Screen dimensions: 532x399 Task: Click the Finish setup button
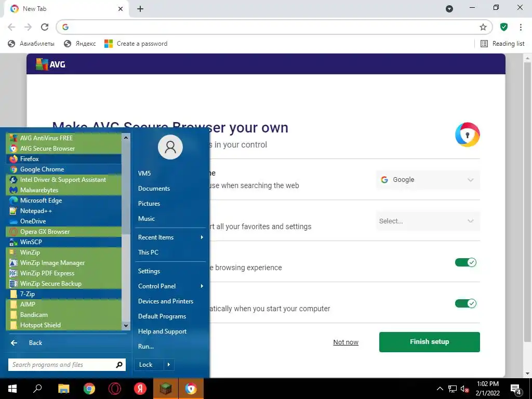tap(429, 342)
